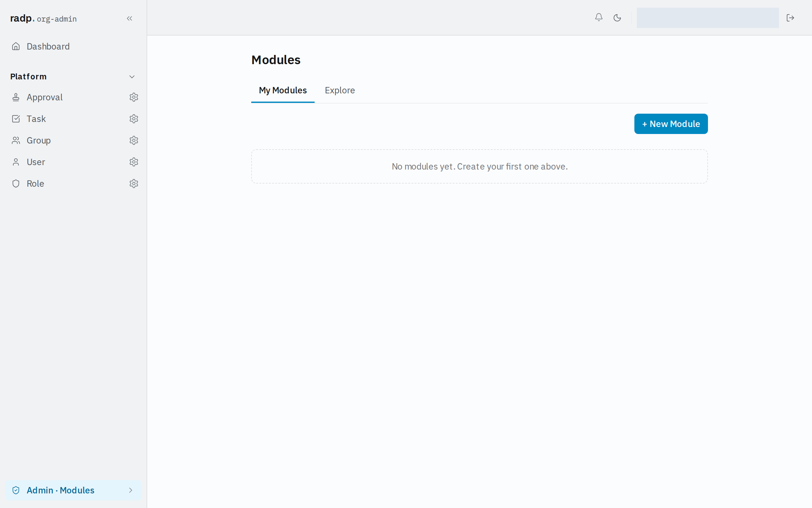Open Role in the sidebar
This screenshot has height=508, width=812.
(x=35, y=184)
